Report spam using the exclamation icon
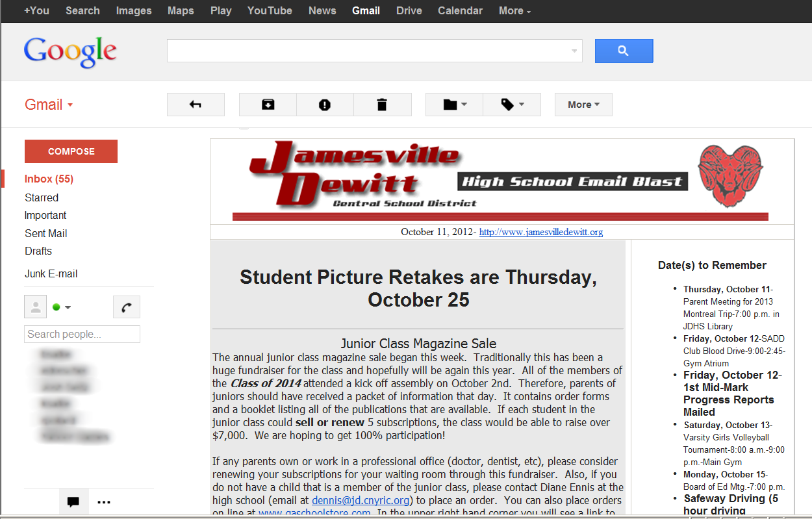Viewport: 812px width, 519px height. pos(325,105)
